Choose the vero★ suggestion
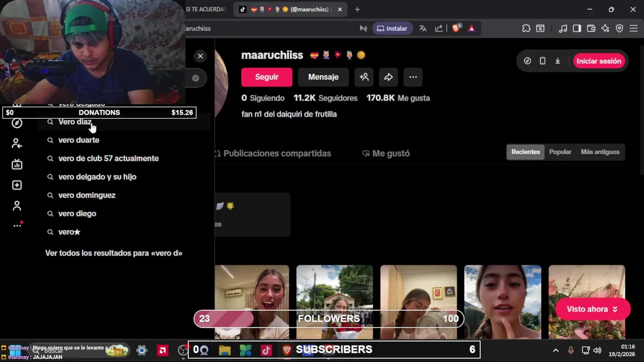The width and height of the screenshot is (644, 362). (123, 232)
